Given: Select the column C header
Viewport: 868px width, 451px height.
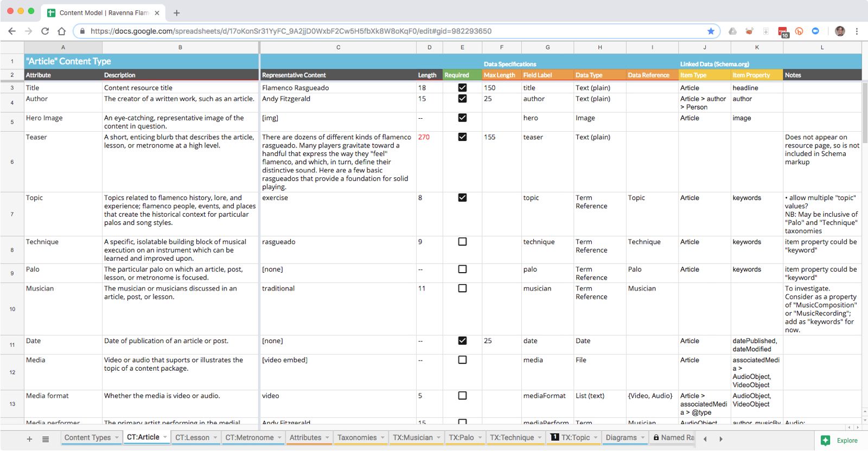Looking at the screenshot, I should [x=338, y=47].
